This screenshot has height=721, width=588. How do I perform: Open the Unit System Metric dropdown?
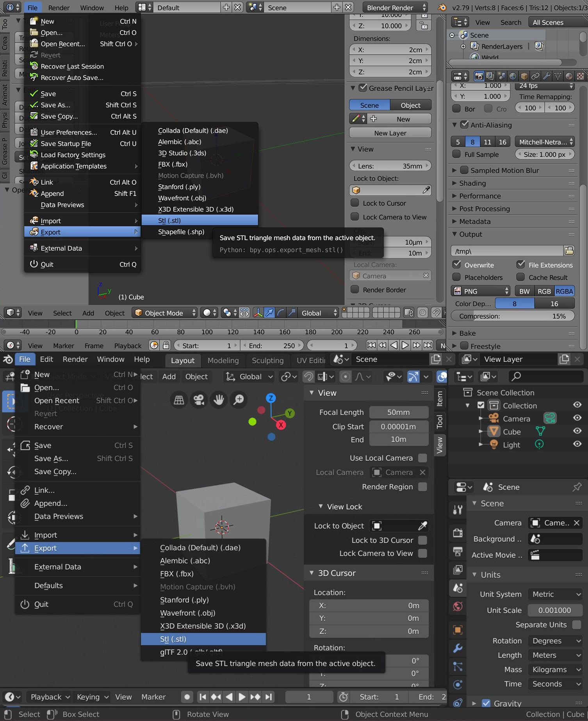(x=555, y=594)
